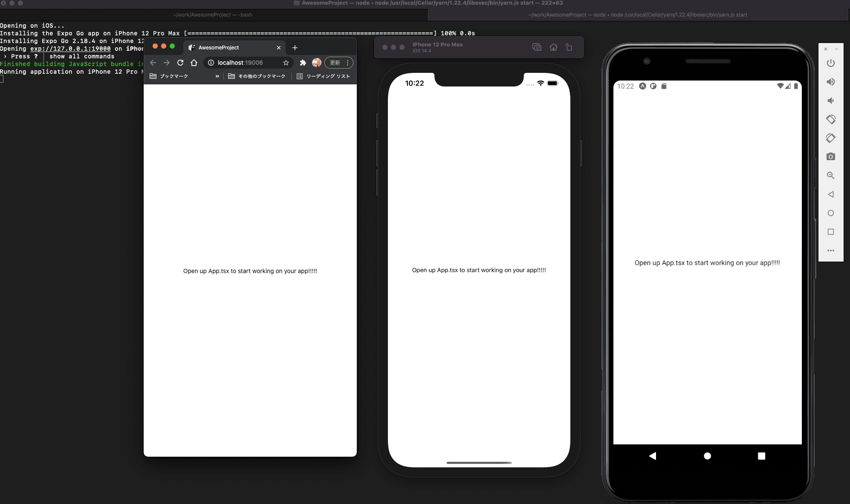The width and height of the screenshot is (850, 504).
Task: Take a screenshot in the iOS Simulator toolbar
Action: [537, 47]
